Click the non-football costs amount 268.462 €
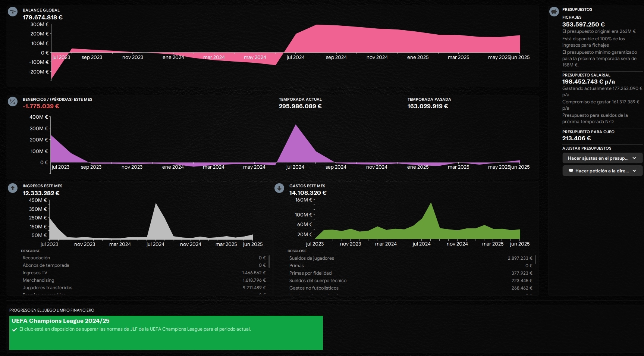Image resolution: width=644 pixels, height=356 pixels. (522, 288)
